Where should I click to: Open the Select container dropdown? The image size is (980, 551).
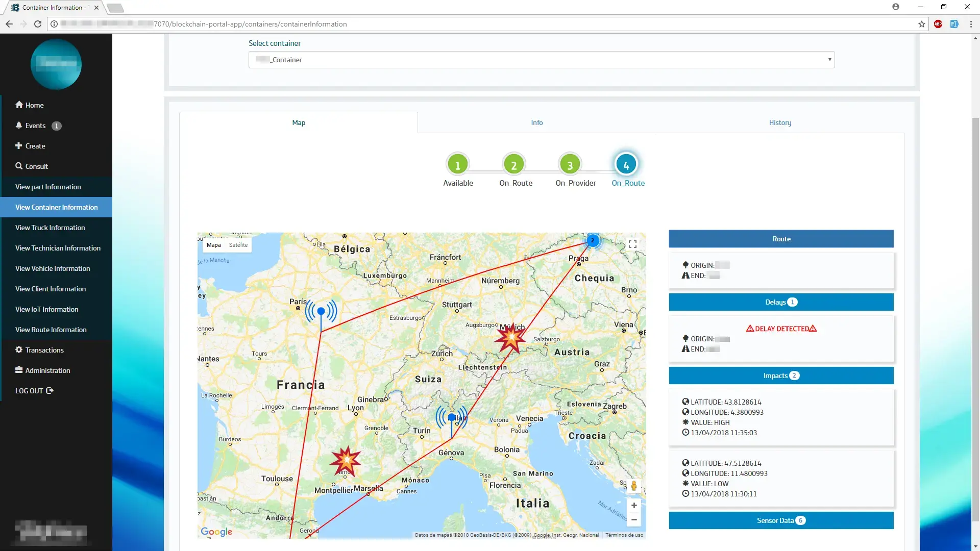[x=541, y=60]
